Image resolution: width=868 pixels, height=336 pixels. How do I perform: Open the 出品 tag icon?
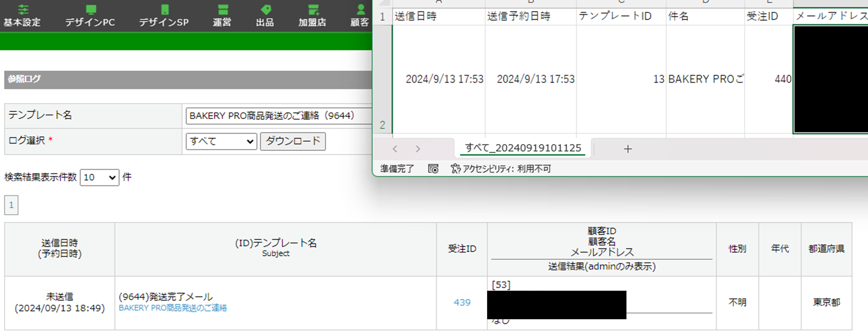coord(266,10)
